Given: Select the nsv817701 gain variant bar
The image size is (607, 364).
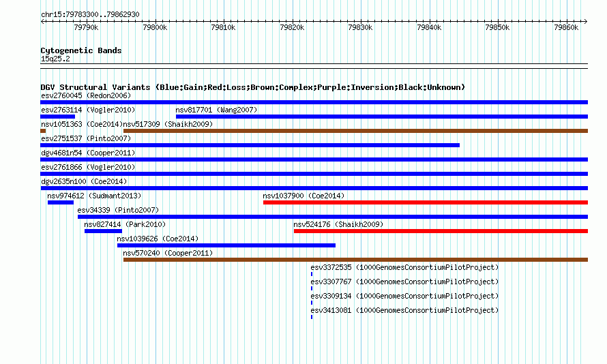Looking at the screenshot, I should [x=382, y=117].
